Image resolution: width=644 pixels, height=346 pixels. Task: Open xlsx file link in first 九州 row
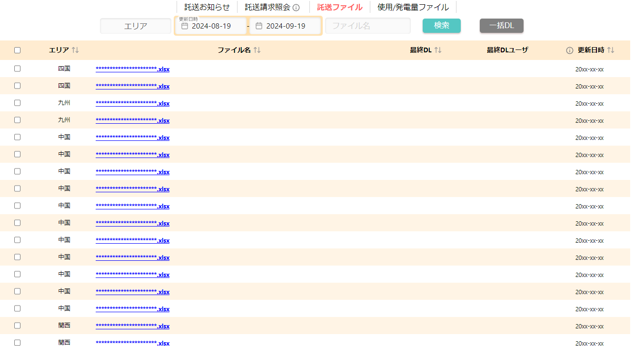[132, 103]
